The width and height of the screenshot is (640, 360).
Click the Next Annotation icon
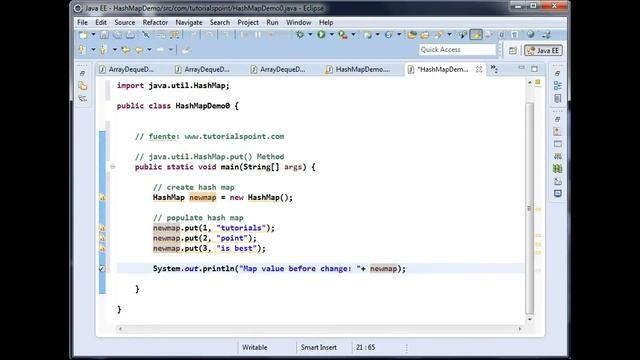click(82, 50)
